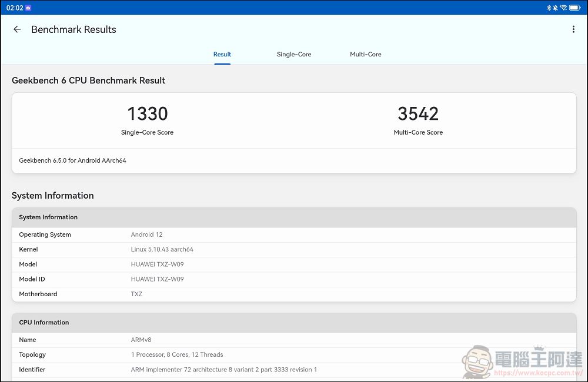Select the Model ID row value
Viewport: 588px width, 382px height.
[x=157, y=279]
